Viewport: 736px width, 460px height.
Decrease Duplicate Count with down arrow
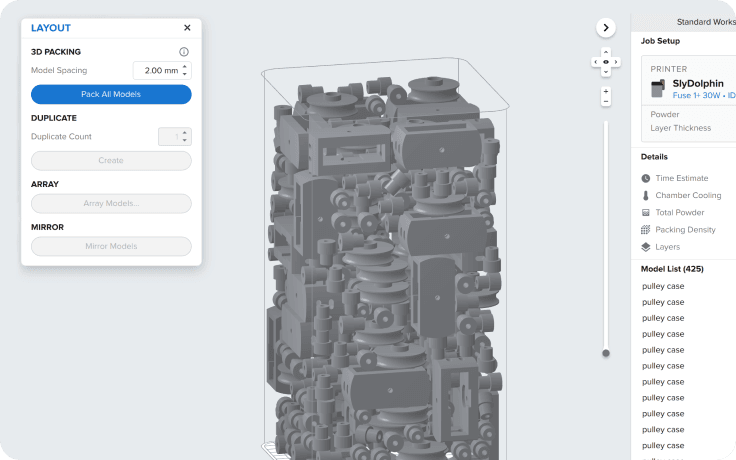[x=185, y=140]
